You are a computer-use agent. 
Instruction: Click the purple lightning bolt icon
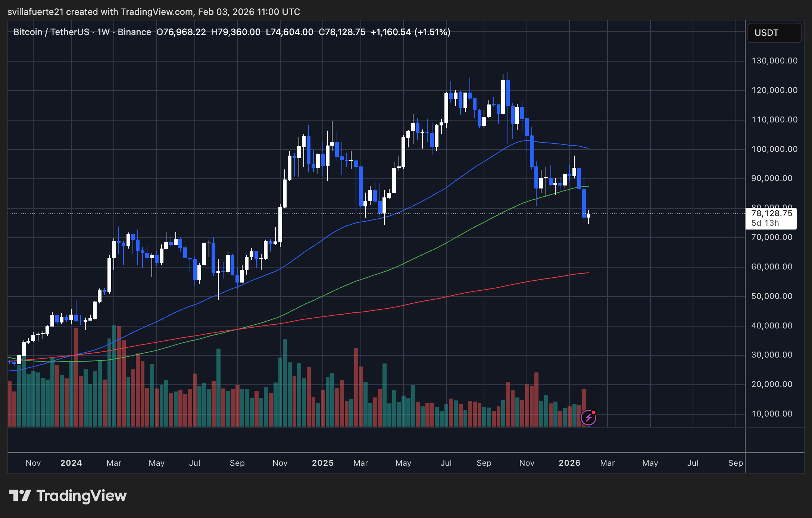tap(588, 418)
